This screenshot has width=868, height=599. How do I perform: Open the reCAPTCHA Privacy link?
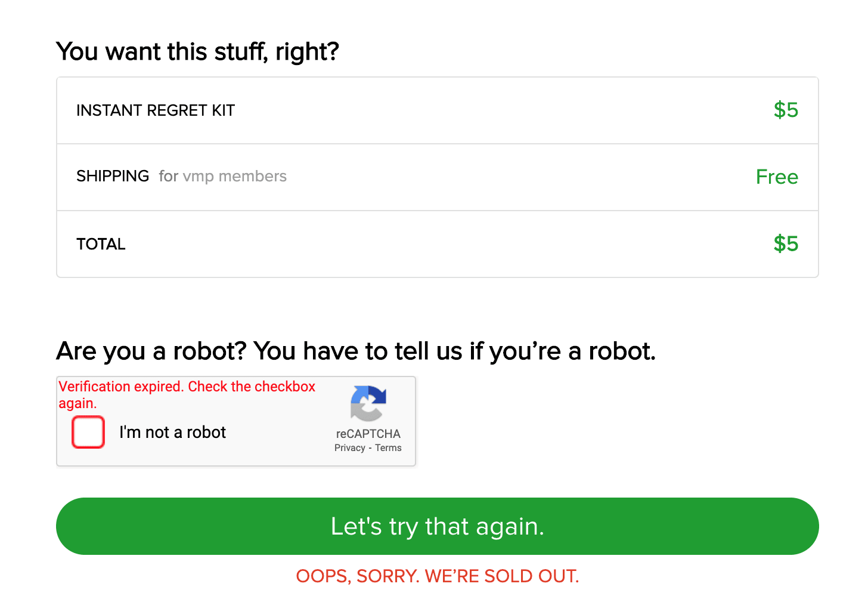coord(349,448)
